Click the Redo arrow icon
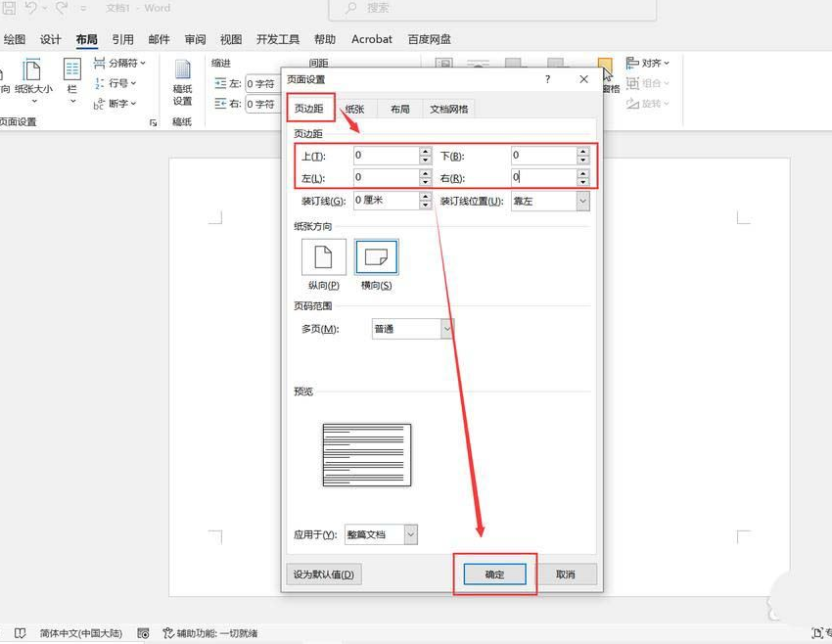Viewport: 832px width, 644px height. 62,8
